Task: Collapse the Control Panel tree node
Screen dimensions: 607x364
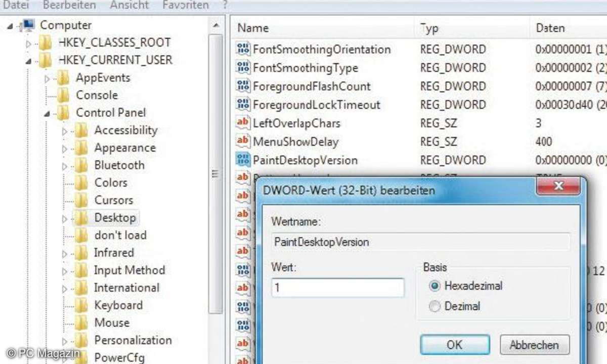Action: (47, 114)
